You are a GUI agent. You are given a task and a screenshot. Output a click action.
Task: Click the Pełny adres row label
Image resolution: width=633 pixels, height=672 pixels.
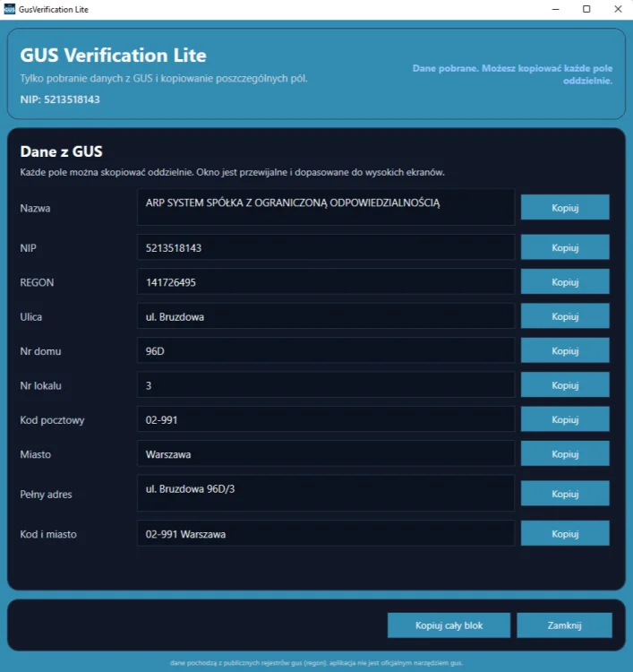click(x=46, y=495)
